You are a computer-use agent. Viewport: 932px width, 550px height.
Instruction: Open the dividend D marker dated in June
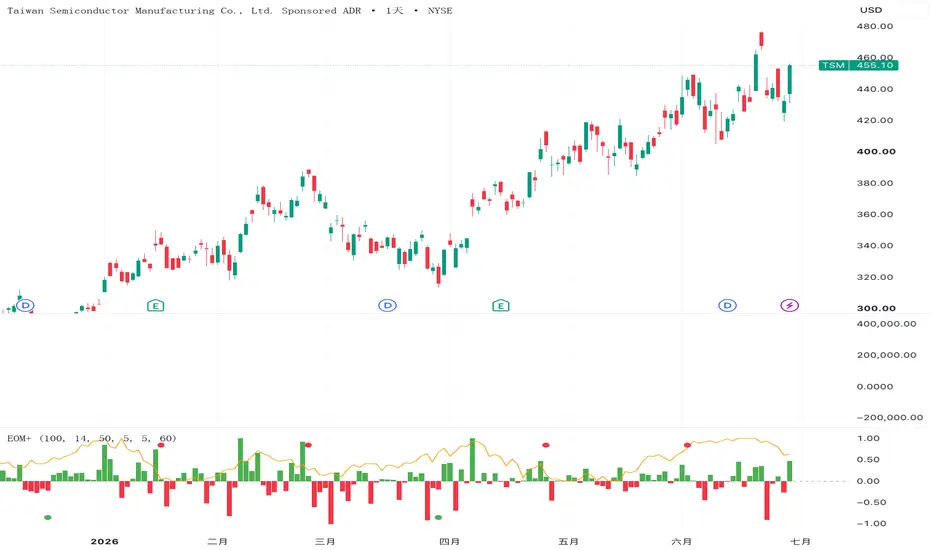pyautogui.click(x=728, y=306)
